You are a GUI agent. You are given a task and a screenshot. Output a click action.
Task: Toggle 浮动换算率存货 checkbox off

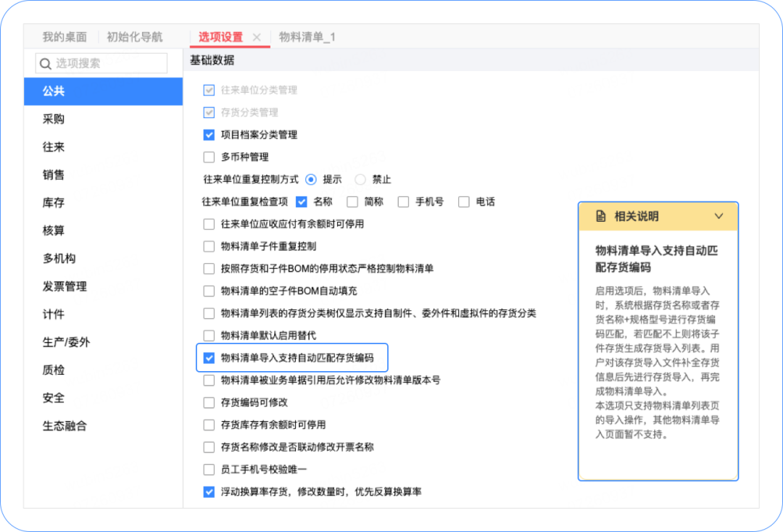(209, 492)
